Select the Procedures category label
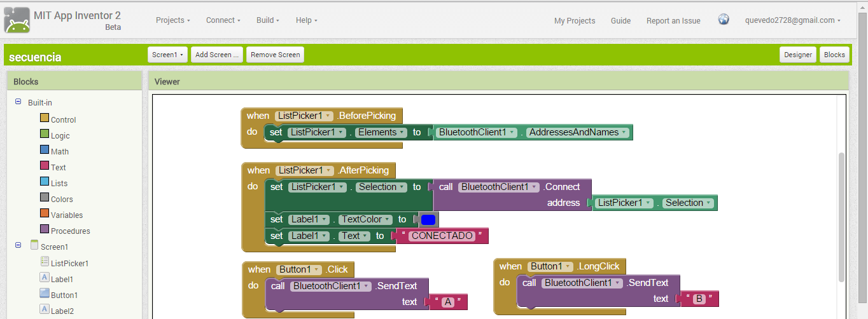The width and height of the screenshot is (868, 319). pyautogui.click(x=71, y=231)
